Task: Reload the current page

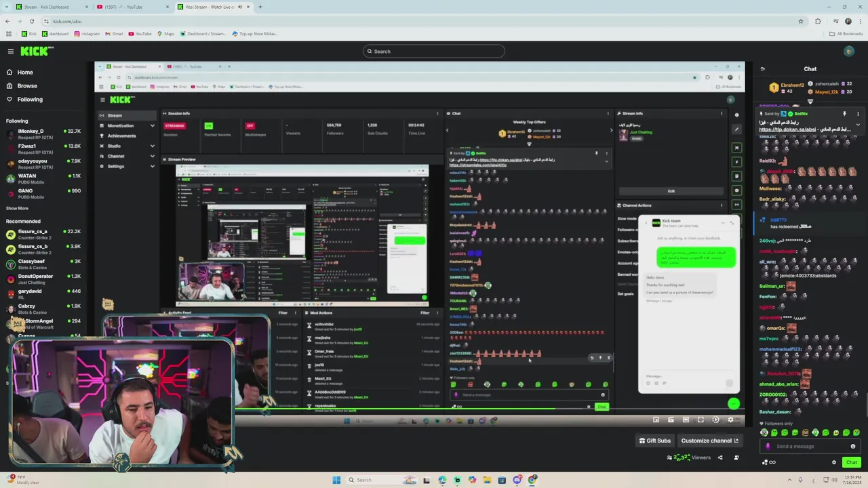Action: (x=31, y=21)
